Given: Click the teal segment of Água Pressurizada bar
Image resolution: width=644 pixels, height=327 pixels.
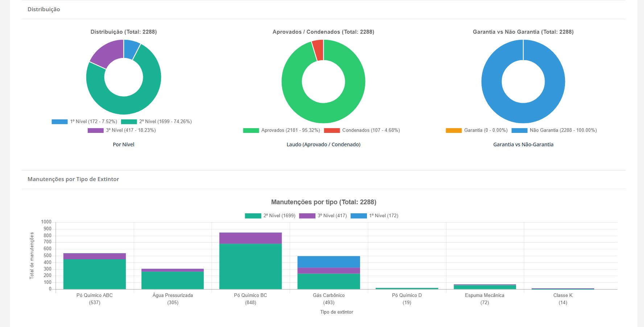Looking at the screenshot, I should pos(173,280).
